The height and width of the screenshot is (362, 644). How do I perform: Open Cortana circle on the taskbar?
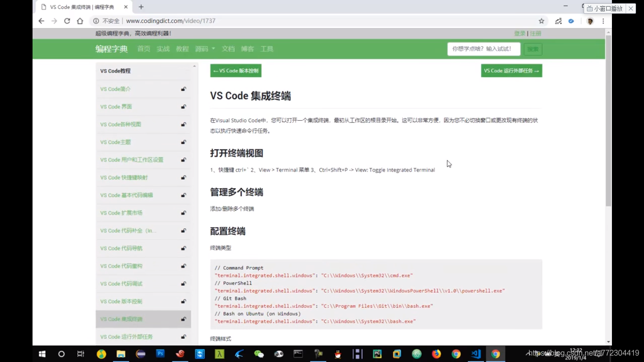61,354
